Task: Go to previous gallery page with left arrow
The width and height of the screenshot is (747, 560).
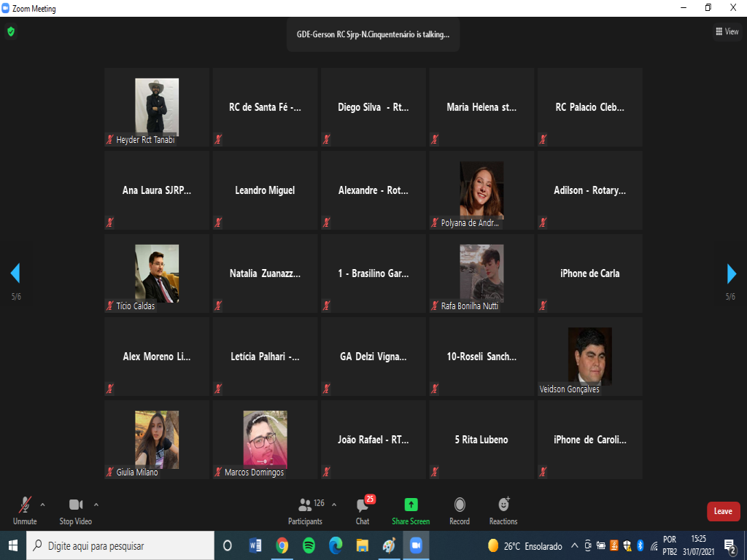Action: tap(15, 273)
